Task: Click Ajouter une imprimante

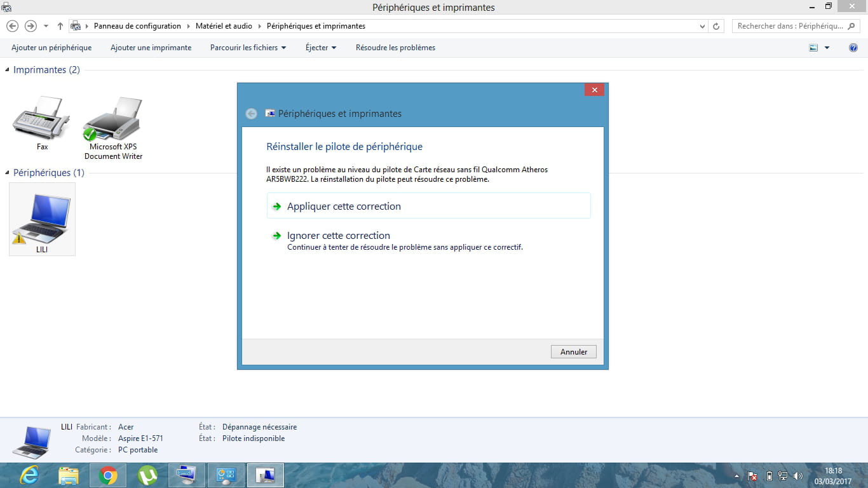Action: [x=151, y=48]
